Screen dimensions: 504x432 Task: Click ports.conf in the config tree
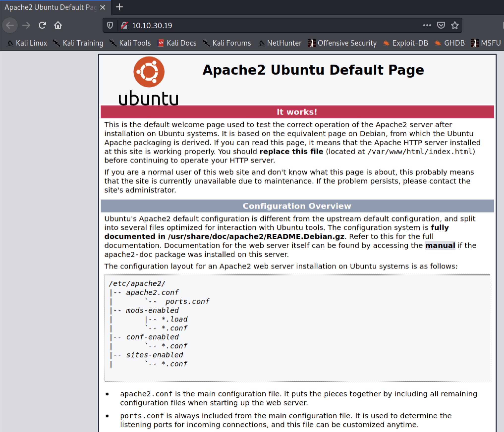pyautogui.click(x=187, y=301)
